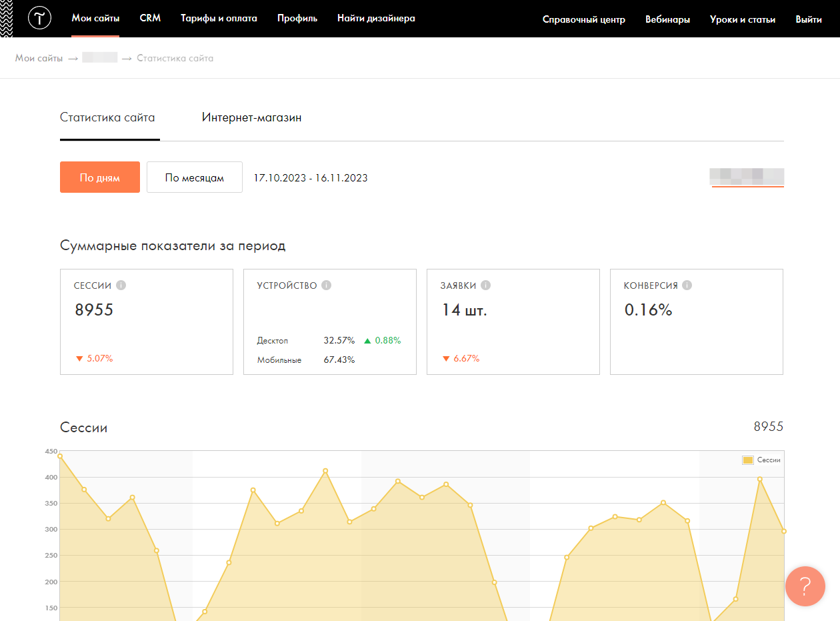The width and height of the screenshot is (840, 621).
Task: Open the orange help question-mark button
Action: [805, 586]
